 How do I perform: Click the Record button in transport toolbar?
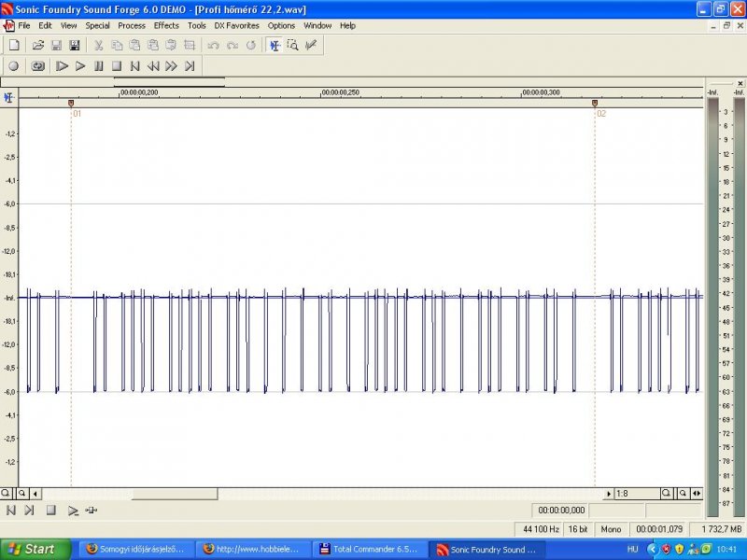pyautogui.click(x=14, y=66)
